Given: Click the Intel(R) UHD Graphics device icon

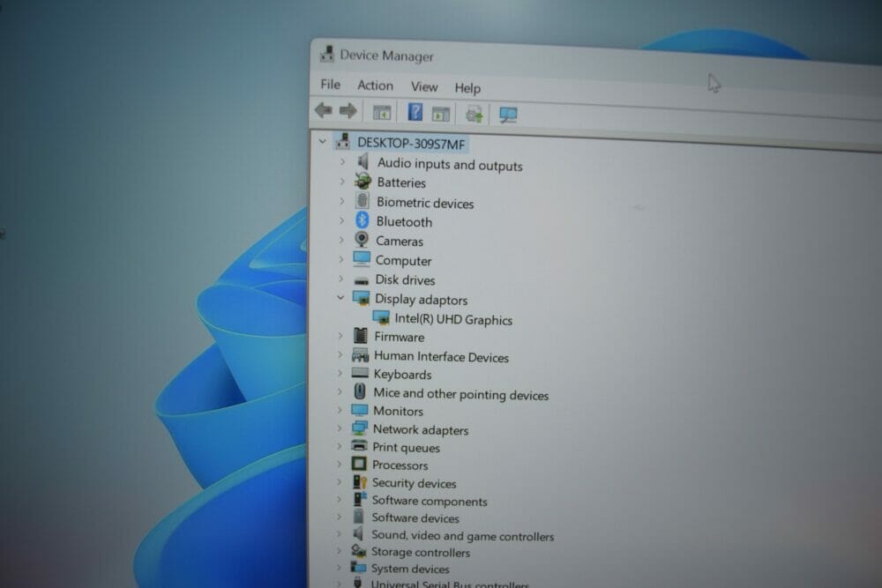Looking at the screenshot, I should coord(381,317).
